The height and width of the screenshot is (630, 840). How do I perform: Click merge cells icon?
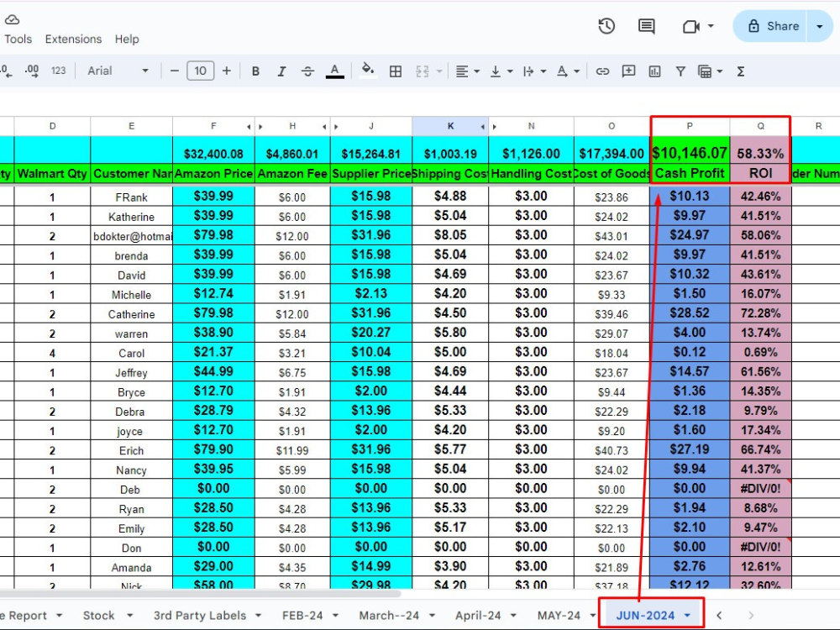pyautogui.click(x=423, y=71)
